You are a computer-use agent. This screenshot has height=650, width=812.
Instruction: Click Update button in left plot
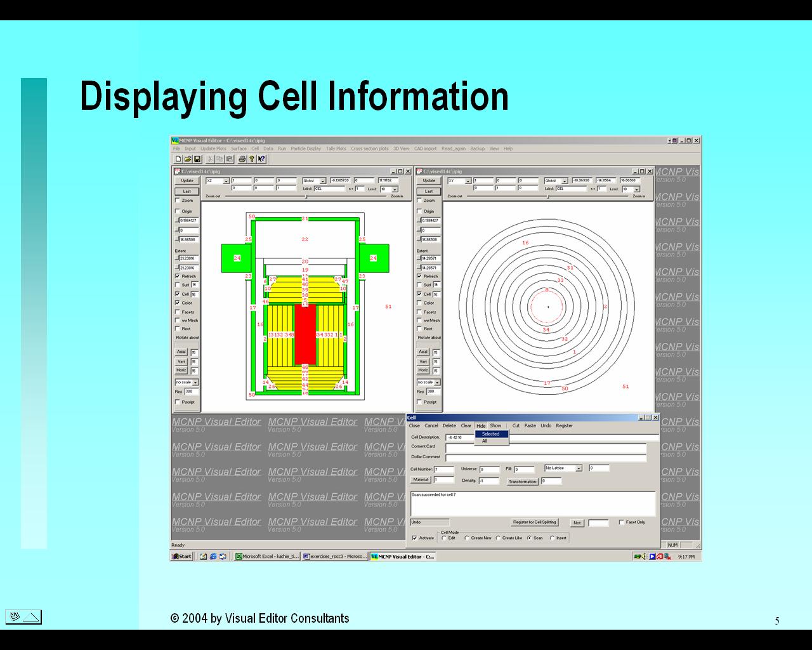pos(187,181)
